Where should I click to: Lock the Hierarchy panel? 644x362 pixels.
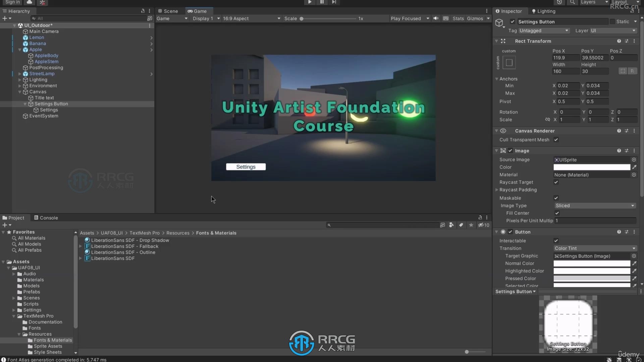coord(143,11)
